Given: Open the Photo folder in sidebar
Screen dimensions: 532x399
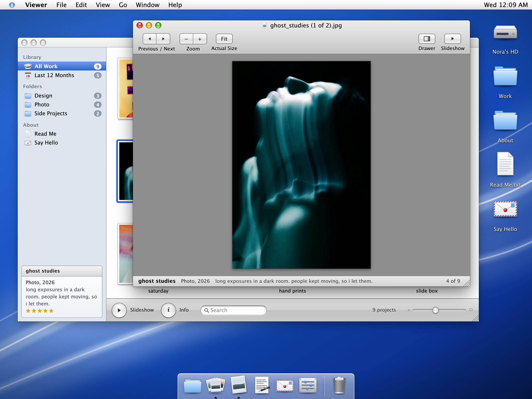Looking at the screenshot, I should pyautogui.click(x=62, y=105).
